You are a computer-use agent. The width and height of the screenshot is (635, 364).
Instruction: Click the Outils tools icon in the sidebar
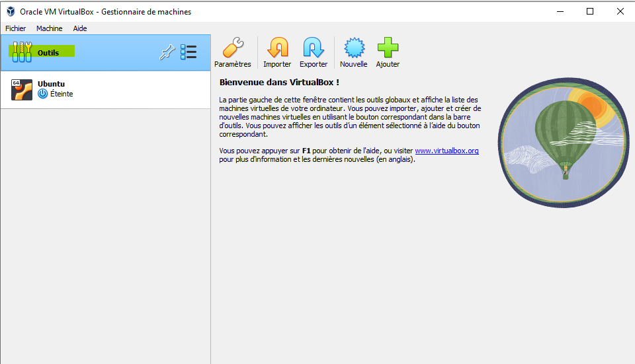(22, 53)
